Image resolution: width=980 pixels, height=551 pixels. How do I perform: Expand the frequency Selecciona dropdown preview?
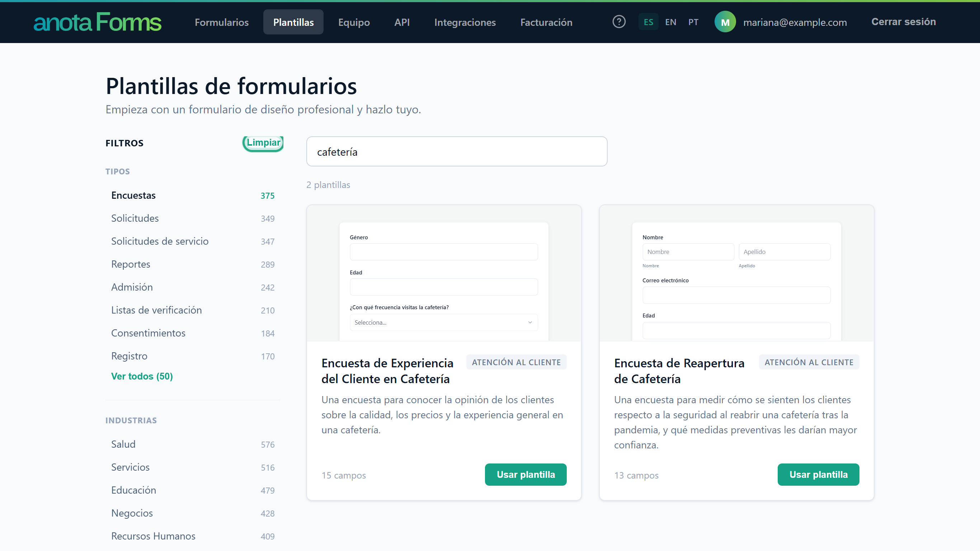tap(444, 322)
